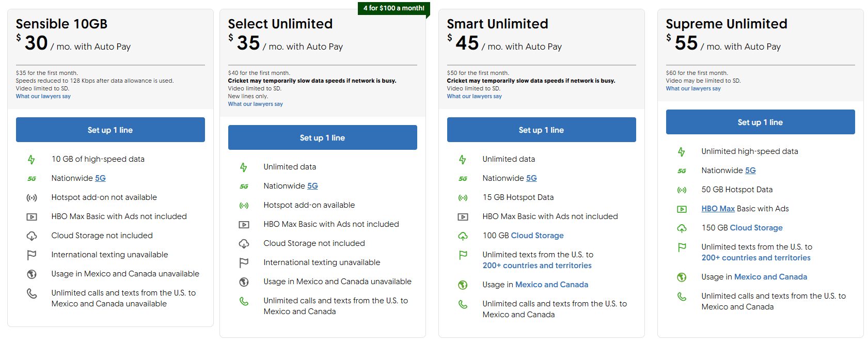Screen dimensions: 868x342
Task: Click cloud storage icon in Smart Unlimited plan
Action: [x=463, y=236]
